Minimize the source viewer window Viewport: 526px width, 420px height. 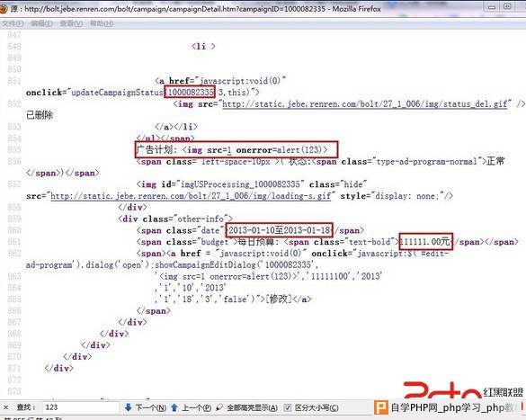tap(492, 6)
